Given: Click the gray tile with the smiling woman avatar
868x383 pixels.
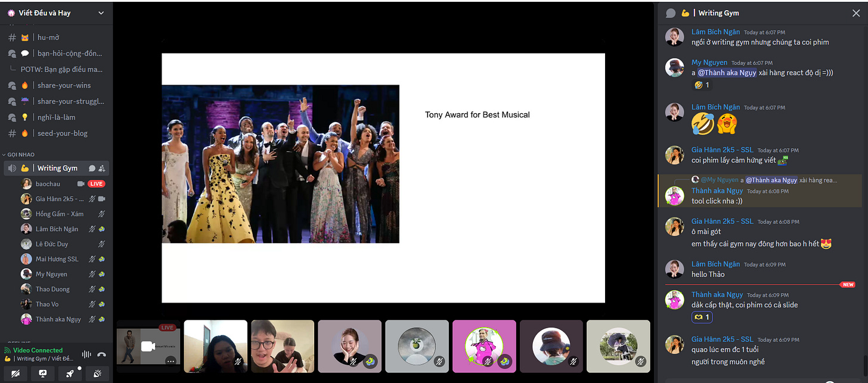Looking at the screenshot, I should tap(349, 346).
